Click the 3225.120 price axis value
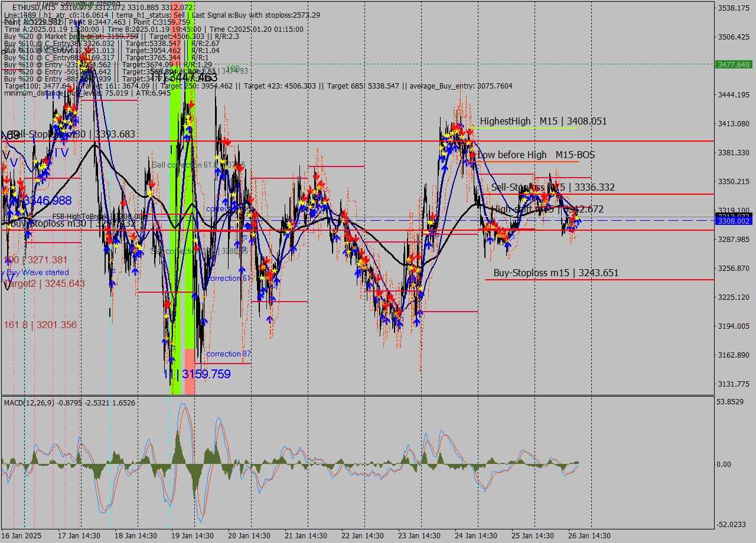The image size is (756, 543). point(732,297)
